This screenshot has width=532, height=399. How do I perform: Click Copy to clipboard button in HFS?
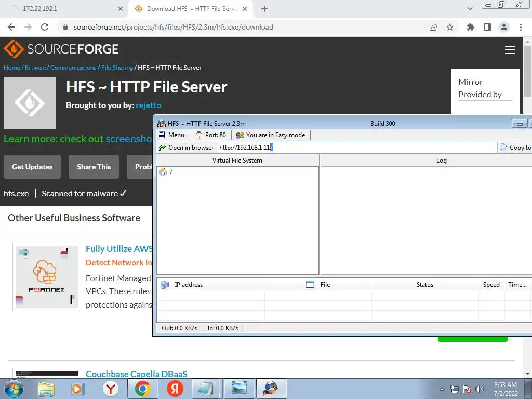point(516,148)
